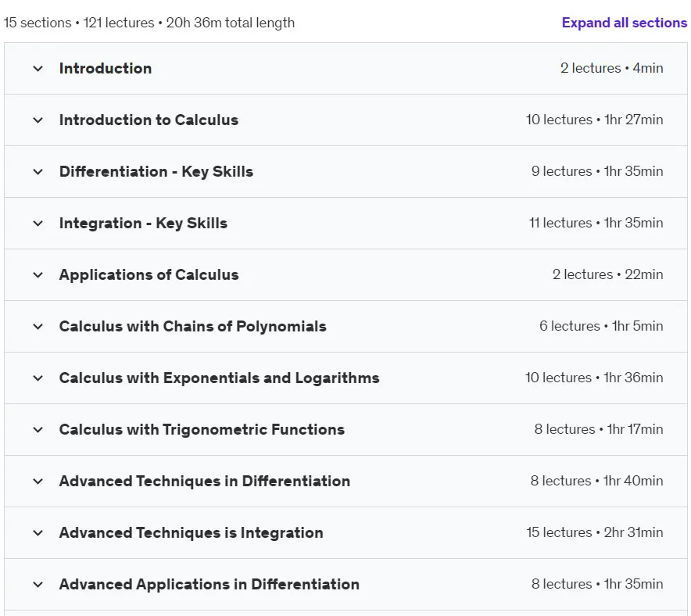Screen dimensions: 691x616
Task: Expand Differentiation - Key Skills chevron
Action: (x=38, y=172)
